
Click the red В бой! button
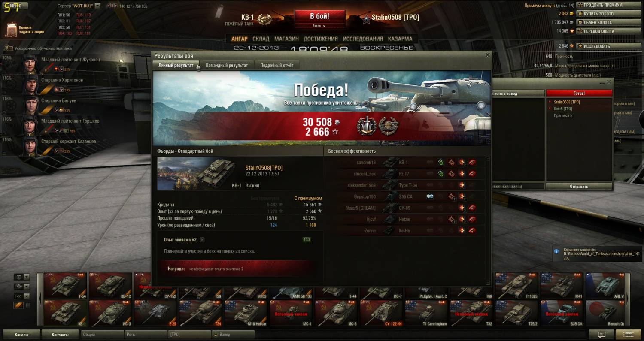(x=320, y=16)
